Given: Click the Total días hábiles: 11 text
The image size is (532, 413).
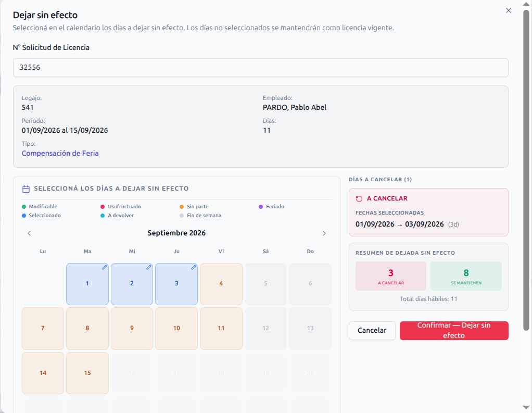Looking at the screenshot, I should click(x=428, y=299).
